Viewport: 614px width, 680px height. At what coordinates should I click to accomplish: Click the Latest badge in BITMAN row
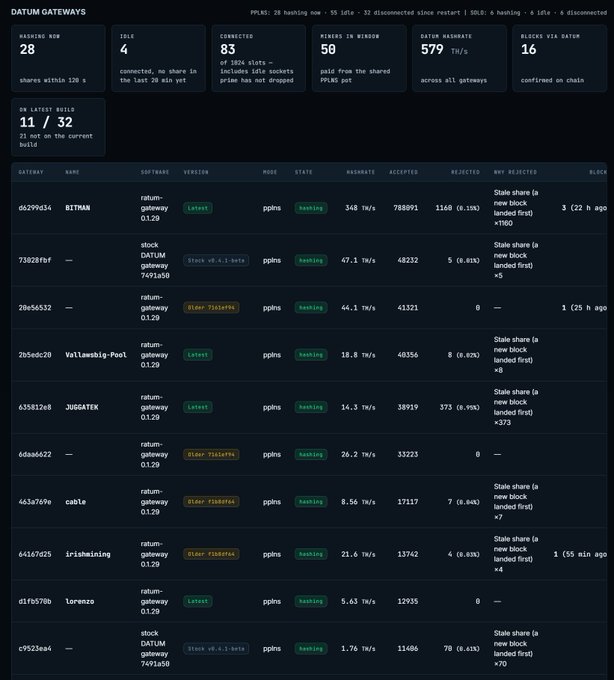click(x=198, y=208)
